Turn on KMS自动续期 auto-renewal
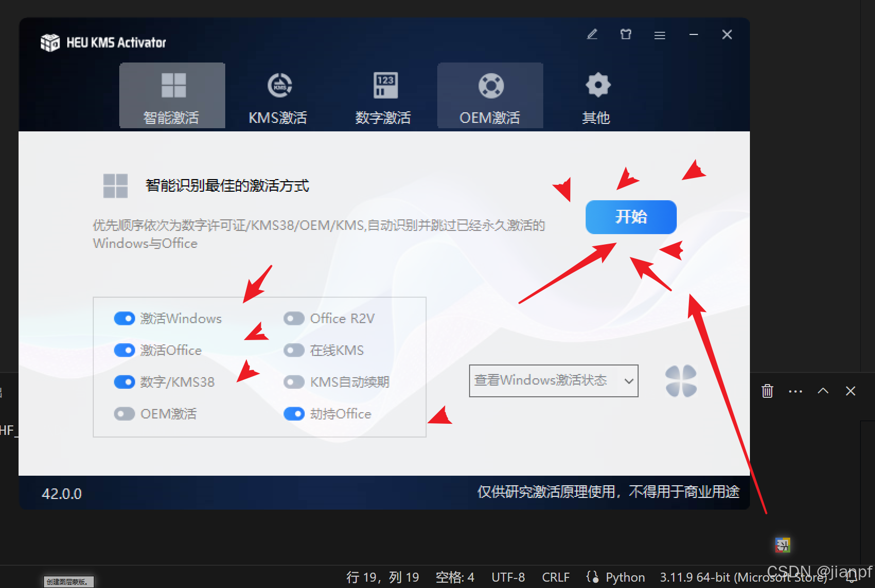The width and height of the screenshot is (875, 588). pyautogui.click(x=294, y=382)
